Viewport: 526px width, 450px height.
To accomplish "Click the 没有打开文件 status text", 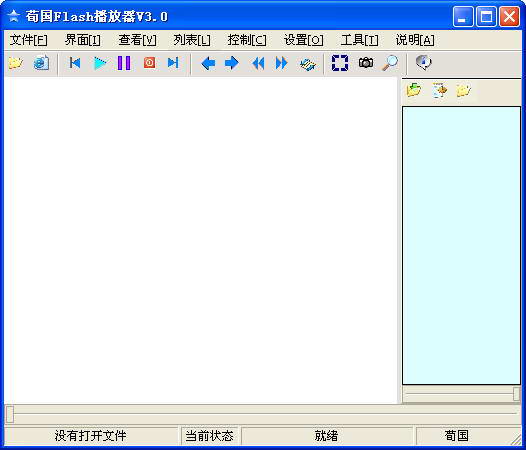I will (x=91, y=436).
